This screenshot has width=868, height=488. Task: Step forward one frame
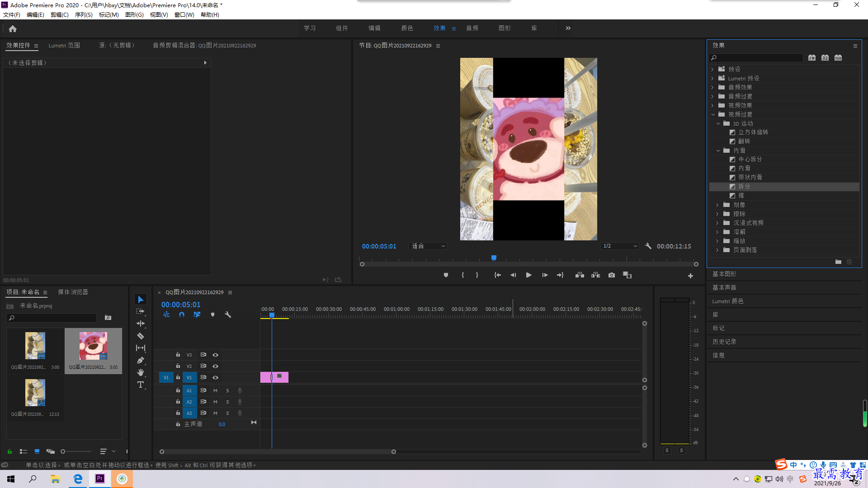pyautogui.click(x=545, y=275)
